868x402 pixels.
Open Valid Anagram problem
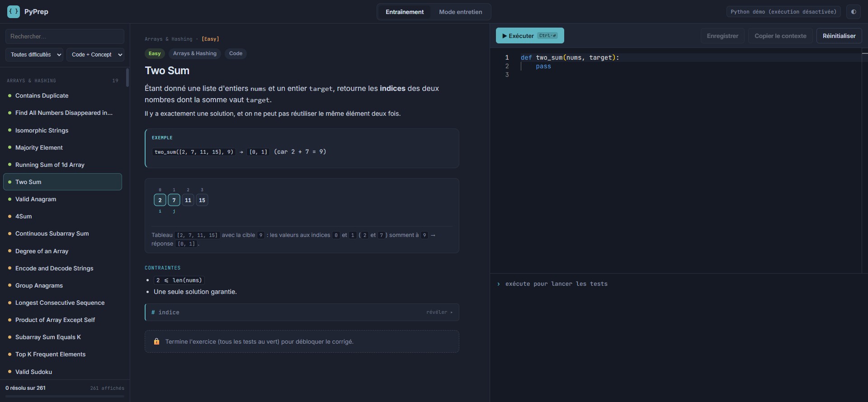pos(63,199)
